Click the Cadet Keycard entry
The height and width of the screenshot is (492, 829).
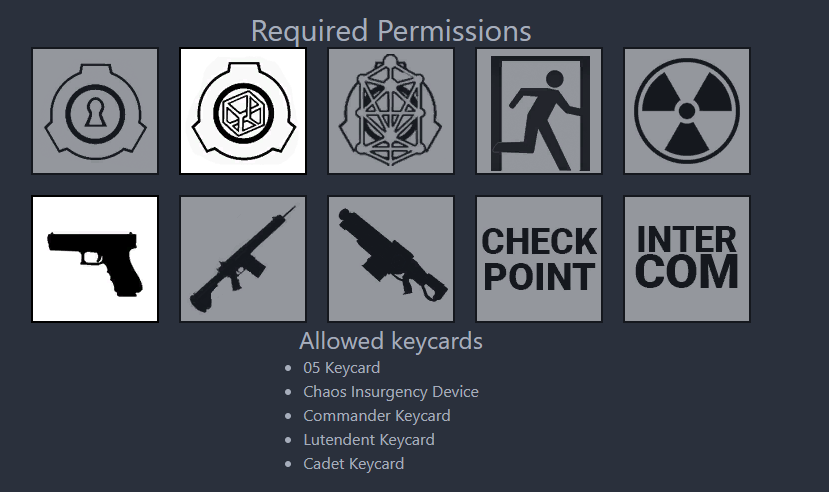pyautogui.click(x=353, y=464)
